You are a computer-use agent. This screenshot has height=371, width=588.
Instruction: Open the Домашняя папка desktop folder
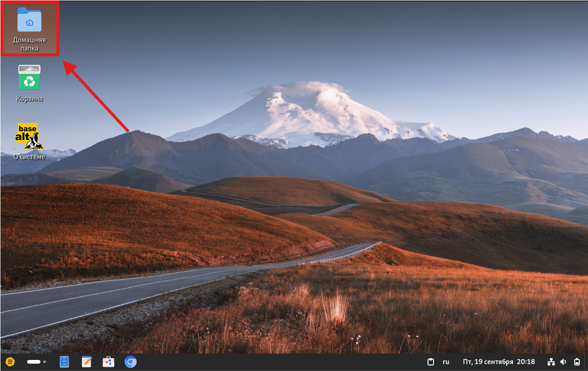[29, 21]
